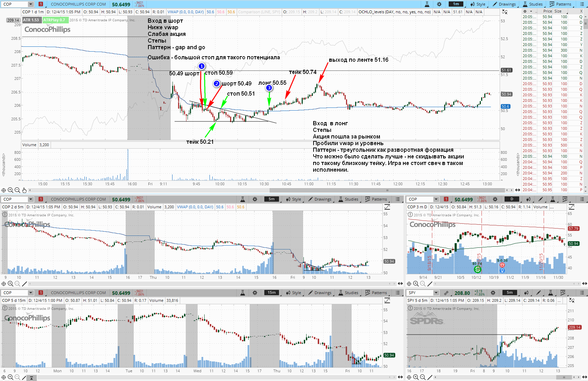Toggle price-axis scale icon on daily chart
This screenshot has width=588, height=381.
tap(571, 207)
